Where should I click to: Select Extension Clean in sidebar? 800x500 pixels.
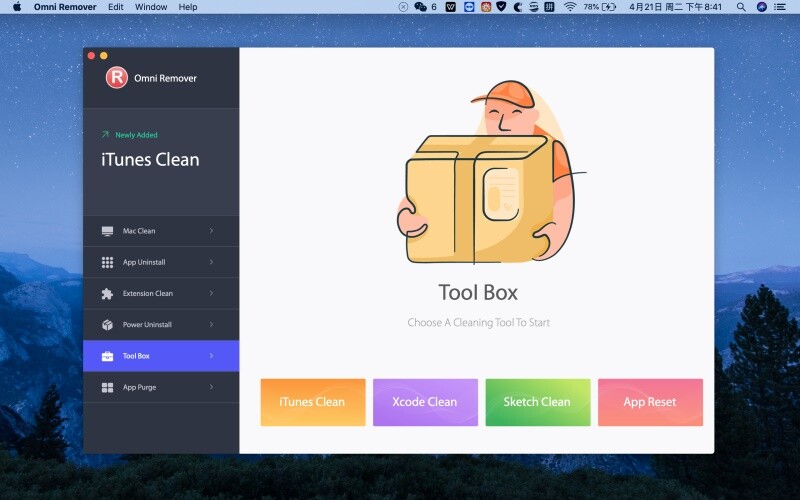pyautogui.click(x=161, y=293)
